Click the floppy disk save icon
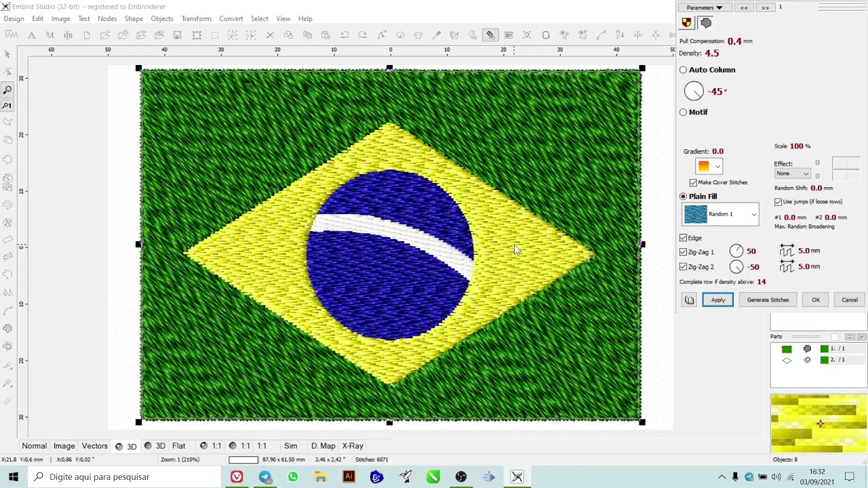Viewport: 868px width, 488px height. [x=178, y=35]
